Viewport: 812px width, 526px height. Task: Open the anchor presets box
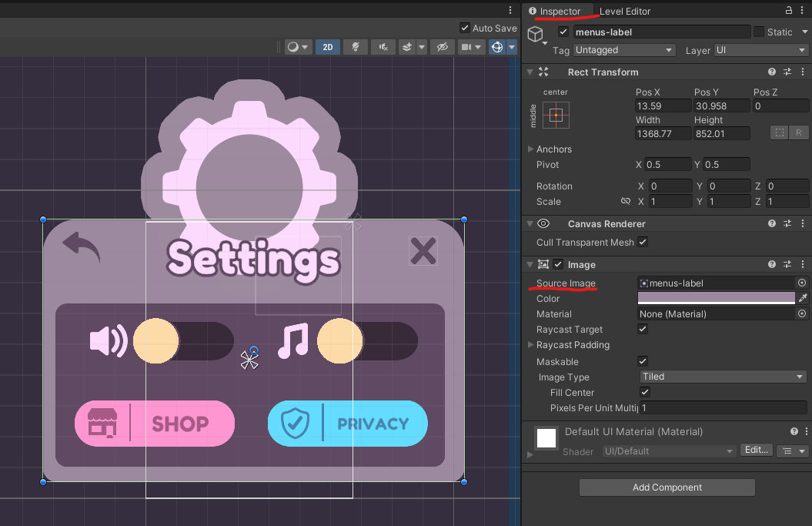click(556, 116)
